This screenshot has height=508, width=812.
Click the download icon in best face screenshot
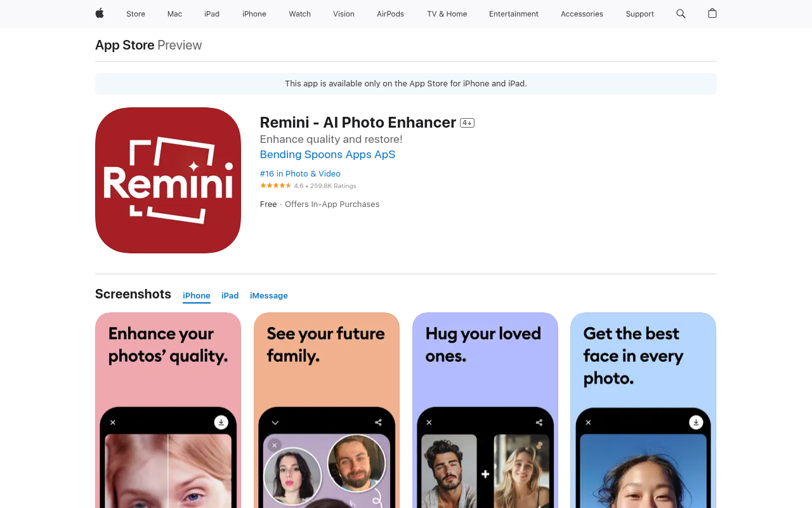(696, 422)
